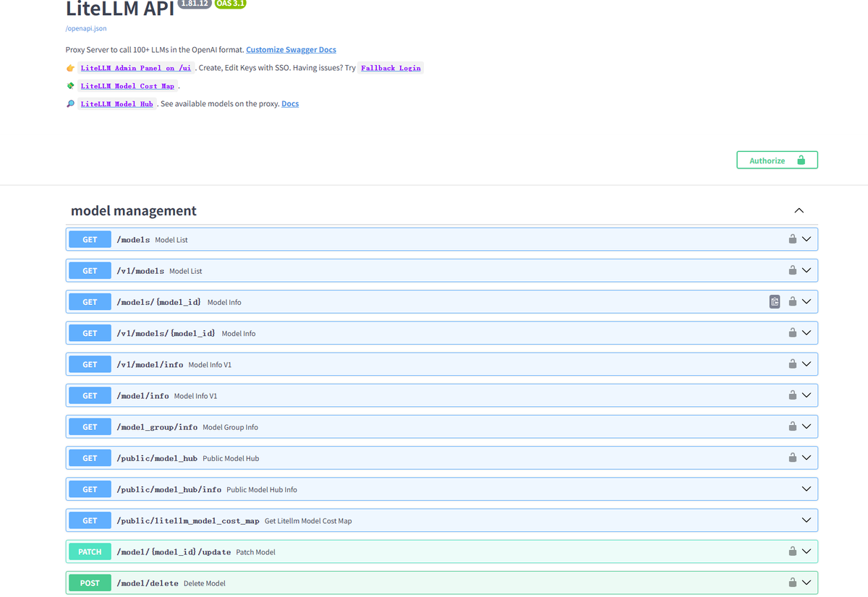Click the POST badge for /model/delete
This screenshot has width=868, height=597.
click(90, 583)
